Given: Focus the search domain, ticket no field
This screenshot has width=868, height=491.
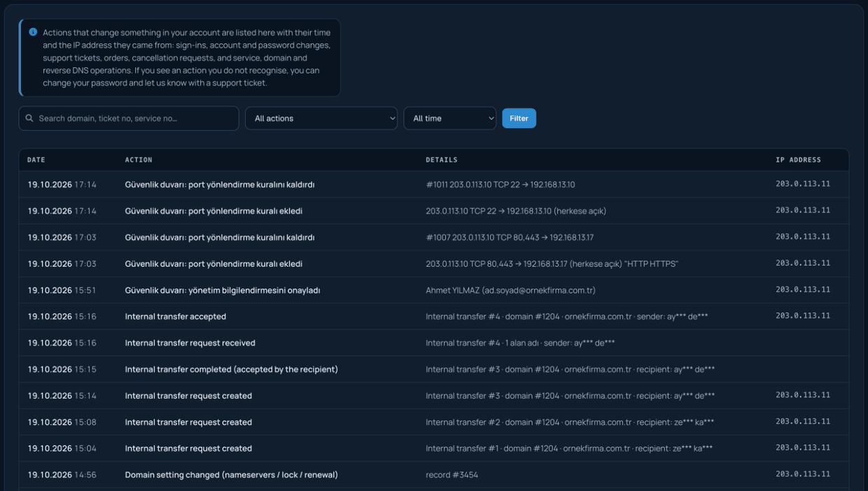Looking at the screenshot, I should click(x=129, y=118).
